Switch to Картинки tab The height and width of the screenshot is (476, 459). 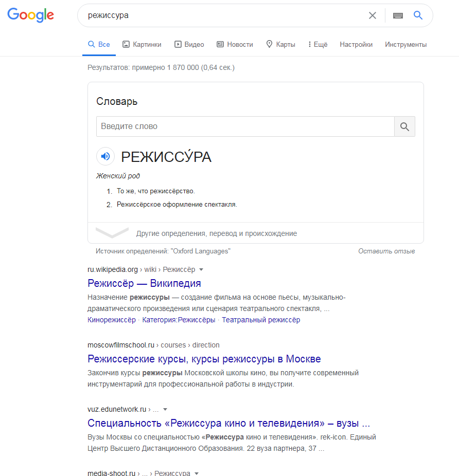142,44
